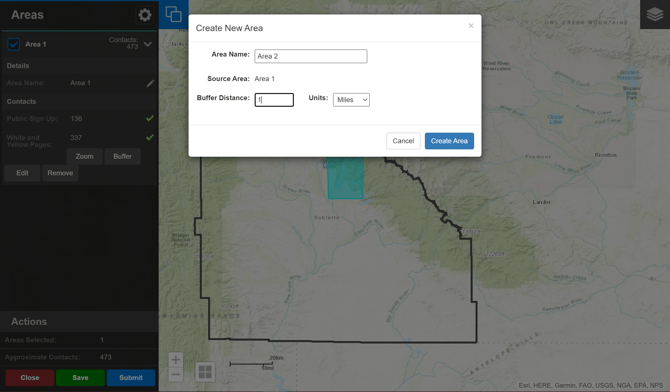Click the overlapping squares area tool icon
This screenshot has height=392, width=670.
click(173, 14)
